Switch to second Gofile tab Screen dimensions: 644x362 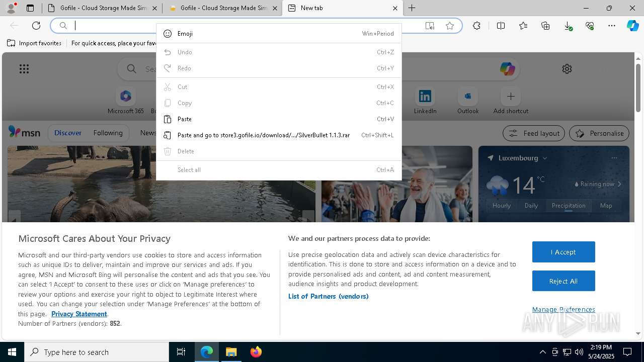coord(222,8)
